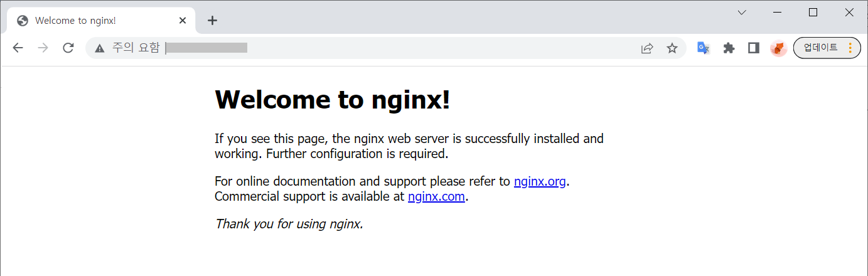Bookmark this page with the star
Viewport: 868px width, 276px height.
[672, 48]
